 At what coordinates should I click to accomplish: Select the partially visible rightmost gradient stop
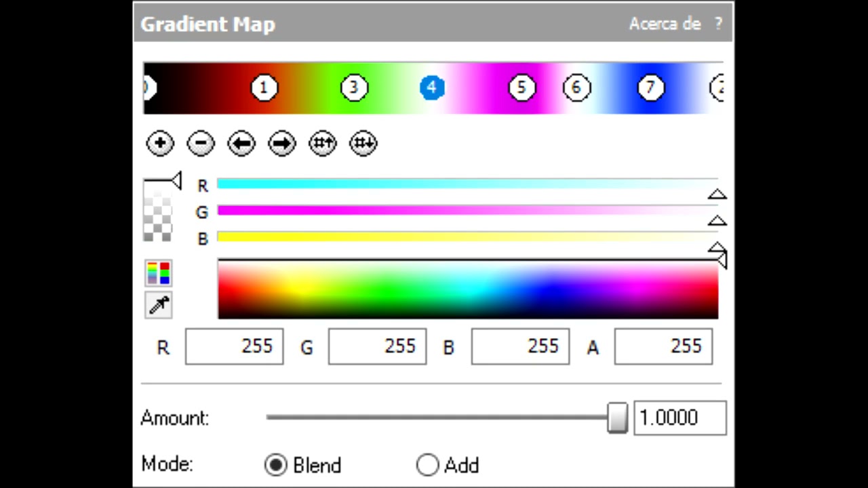tap(717, 88)
